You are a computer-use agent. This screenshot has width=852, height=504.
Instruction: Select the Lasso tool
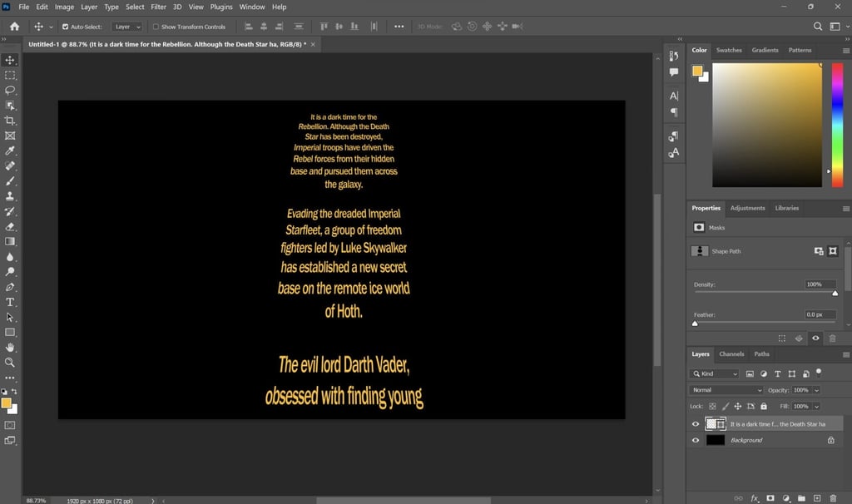pyautogui.click(x=10, y=90)
